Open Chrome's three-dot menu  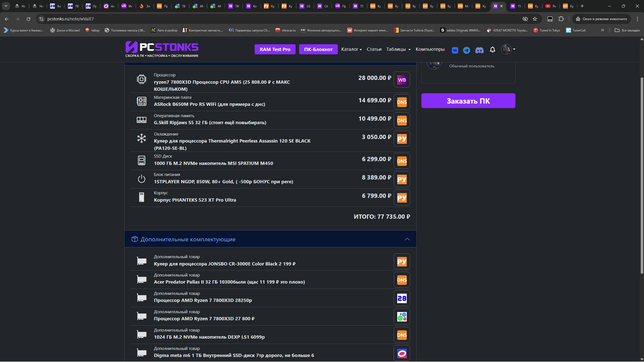pyautogui.click(x=637, y=19)
